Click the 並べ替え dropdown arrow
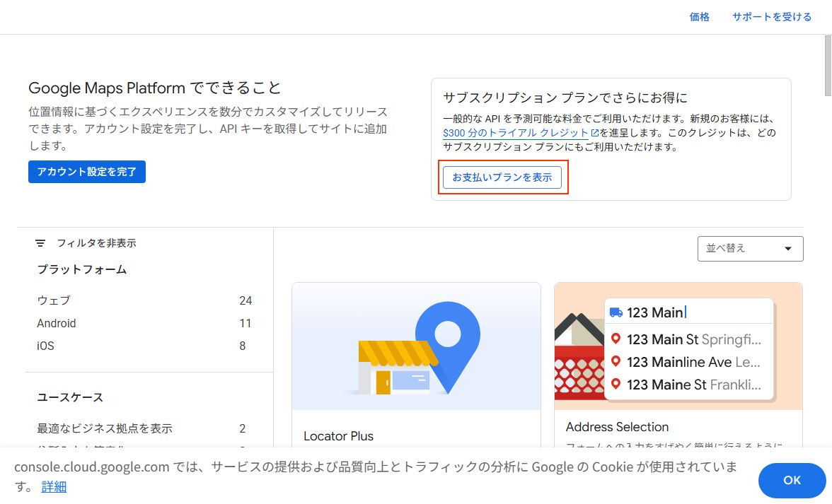Viewport: 832px width, 504px height. pyautogui.click(x=788, y=249)
